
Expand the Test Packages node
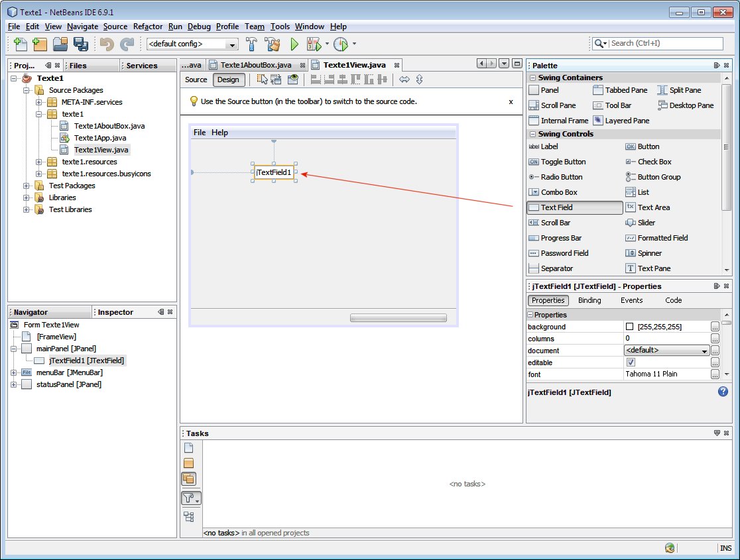pos(27,186)
